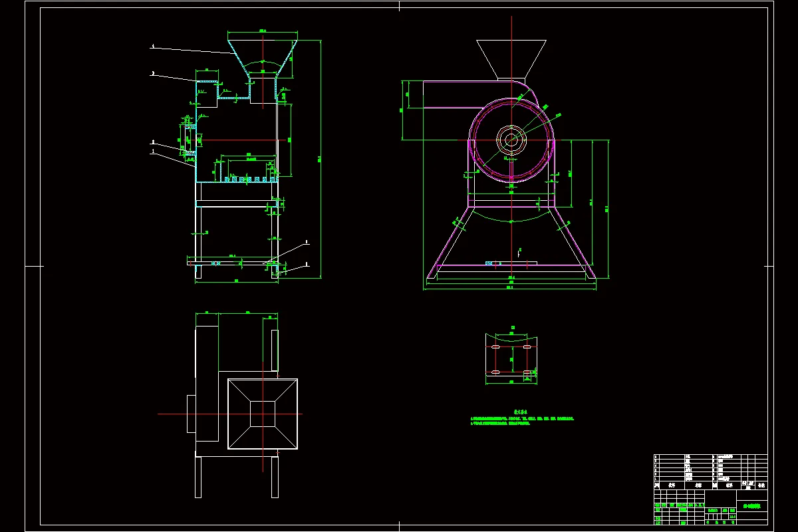Select the right support leg in the top view
The width and height of the screenshot is (798, 532).
pos(275,477)
